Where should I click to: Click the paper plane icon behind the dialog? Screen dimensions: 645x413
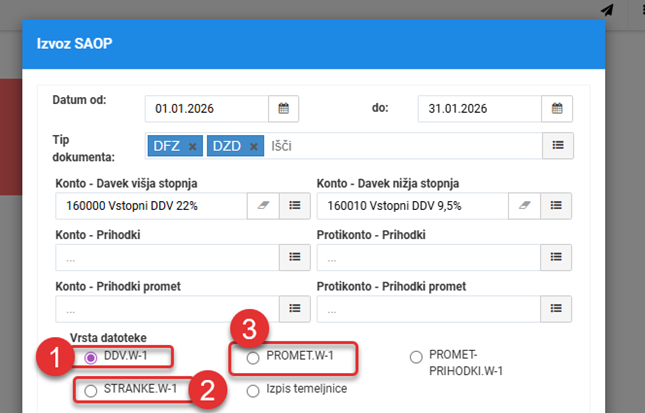[607, 10]
